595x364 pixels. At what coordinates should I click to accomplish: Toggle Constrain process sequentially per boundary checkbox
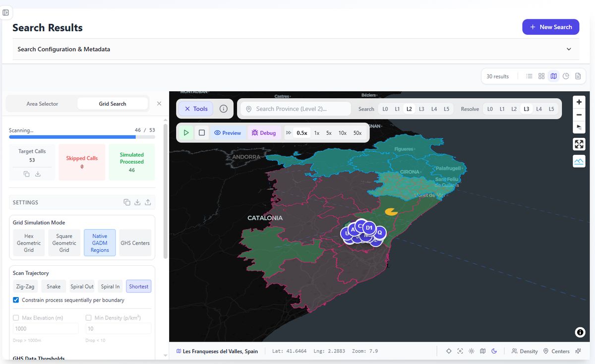[x=16, y=300]
